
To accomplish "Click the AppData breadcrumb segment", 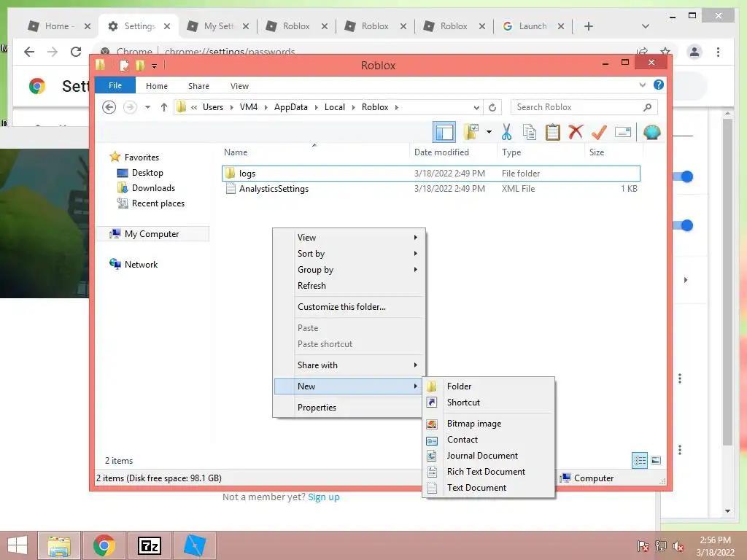I will 290,107.
